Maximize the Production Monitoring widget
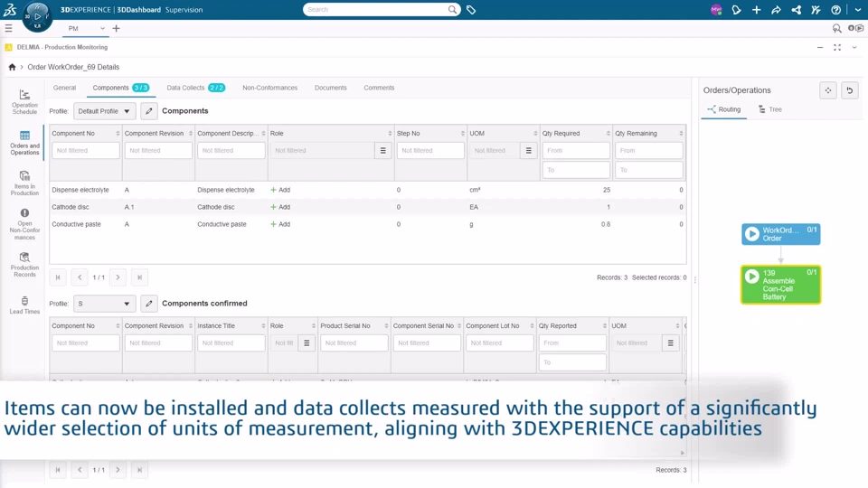Image resolution: width=868 pixels, height=488 pixels. point(837,48)
